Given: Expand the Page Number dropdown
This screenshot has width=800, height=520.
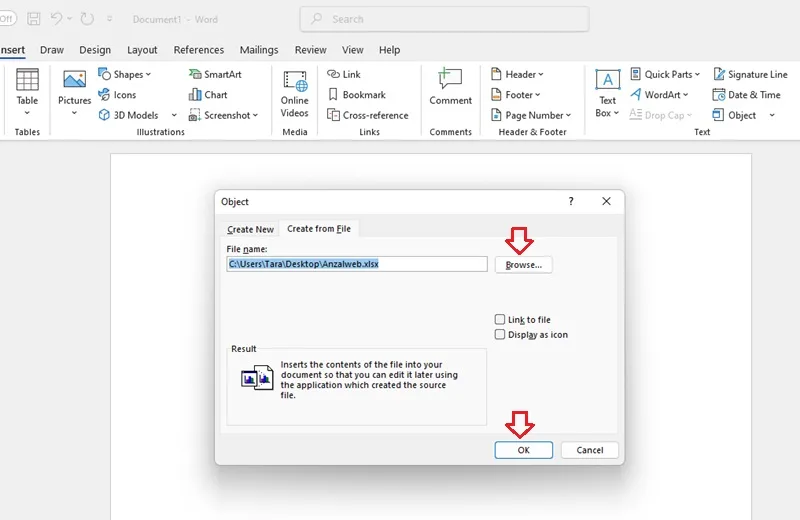Looking at the screenshot, I should click(x=531, y=115).
